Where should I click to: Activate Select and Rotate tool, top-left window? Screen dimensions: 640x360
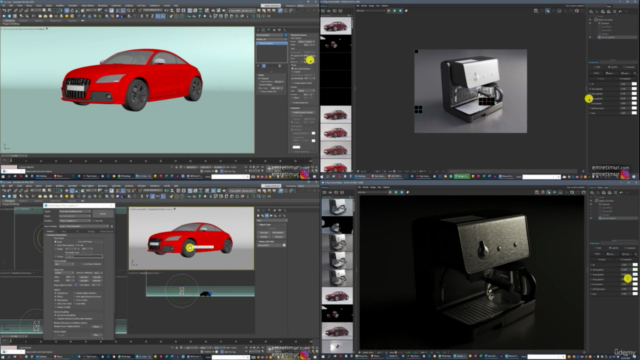72,10
